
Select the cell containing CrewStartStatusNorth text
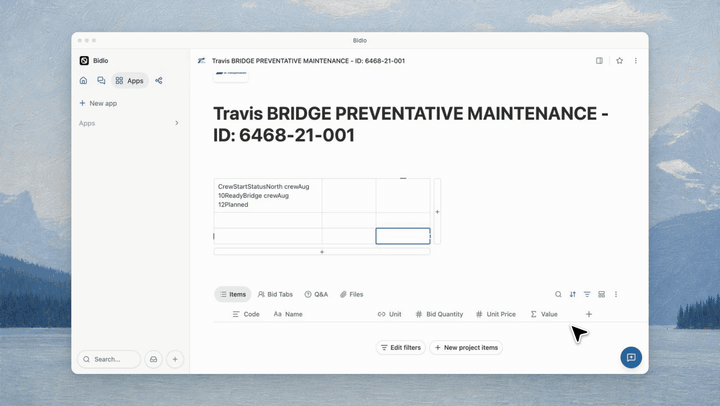coord(268,196)
